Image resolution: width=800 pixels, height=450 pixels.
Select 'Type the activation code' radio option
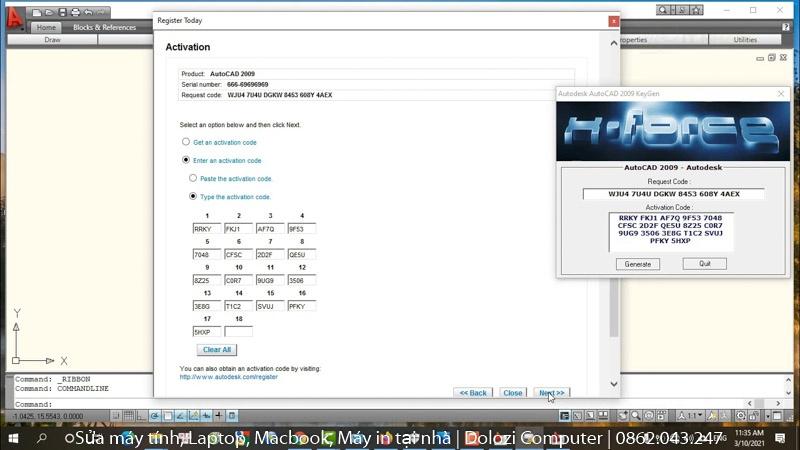point(193,196)
